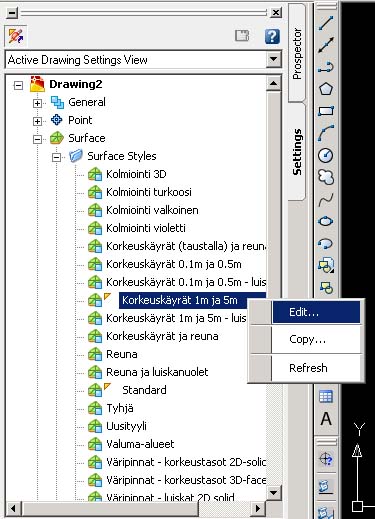Choose Copy... from the context menu
Viewport: 375px width, 519px height.
(316, 340)
